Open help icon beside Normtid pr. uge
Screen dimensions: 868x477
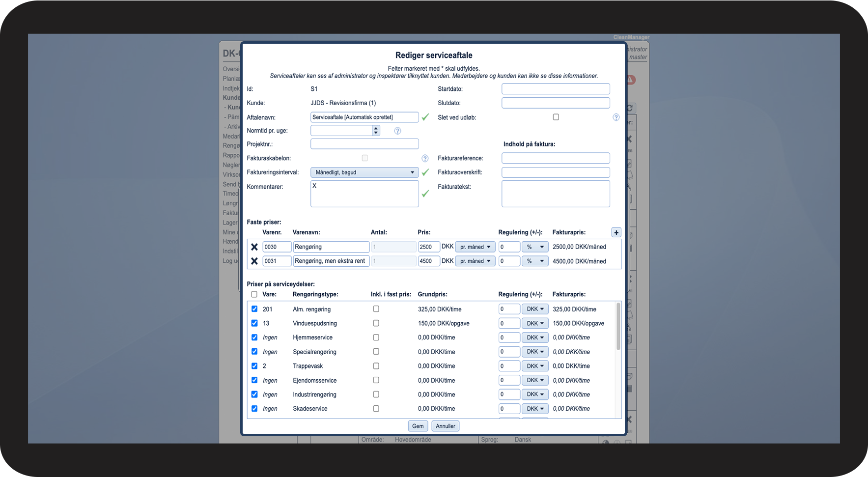pos(398,131)
